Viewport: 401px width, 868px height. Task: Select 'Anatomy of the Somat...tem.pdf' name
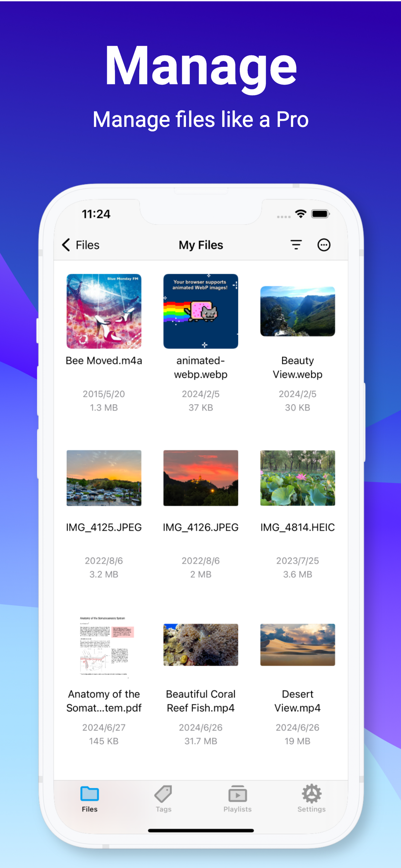(x=104, y=701)
